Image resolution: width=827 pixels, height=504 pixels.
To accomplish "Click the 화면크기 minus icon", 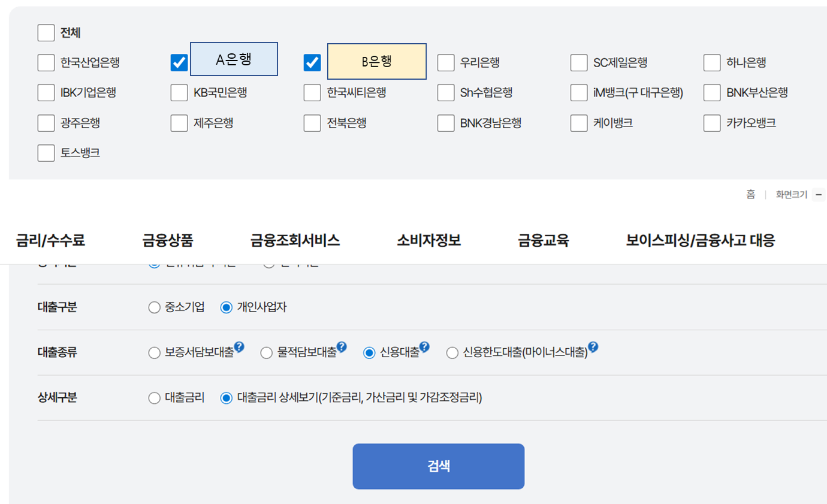I will pos(819,194).
